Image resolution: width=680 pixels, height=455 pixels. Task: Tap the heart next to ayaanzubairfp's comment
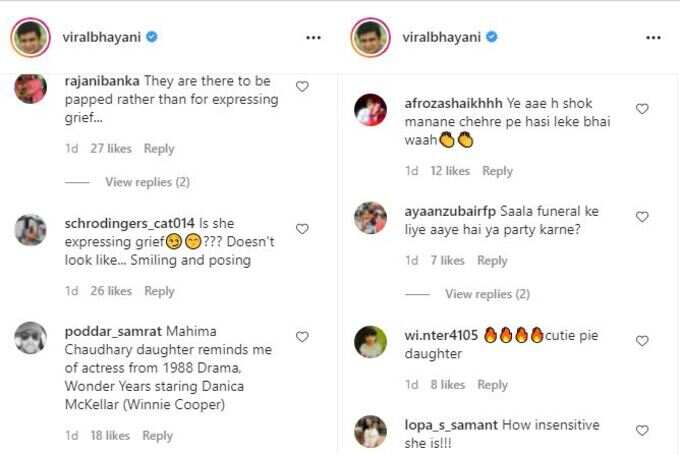pos(642,217)
